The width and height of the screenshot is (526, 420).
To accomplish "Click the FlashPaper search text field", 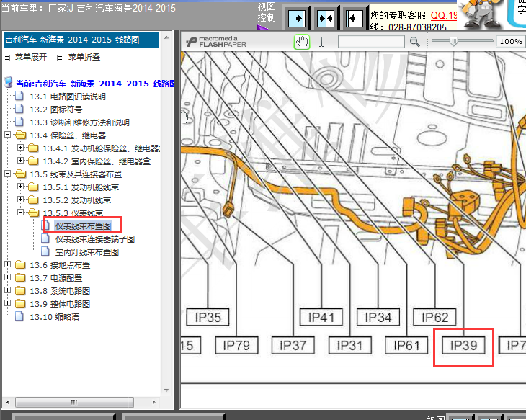I will pos(371,42).
